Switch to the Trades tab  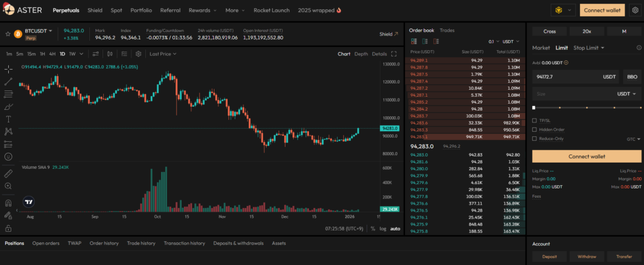point(447,30)
